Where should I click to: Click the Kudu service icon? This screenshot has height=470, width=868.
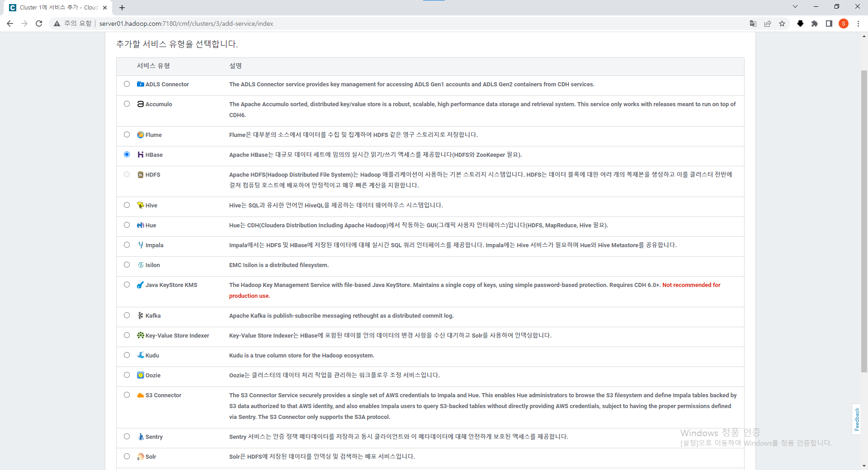point(141,355)
